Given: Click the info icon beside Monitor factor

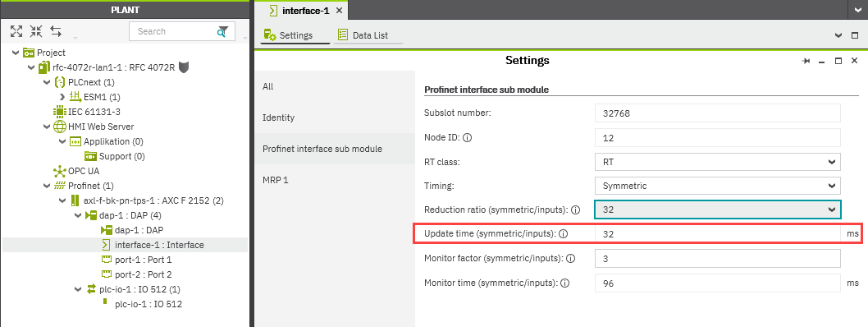Looking at the screenshot, I should [x=571, y=258].
